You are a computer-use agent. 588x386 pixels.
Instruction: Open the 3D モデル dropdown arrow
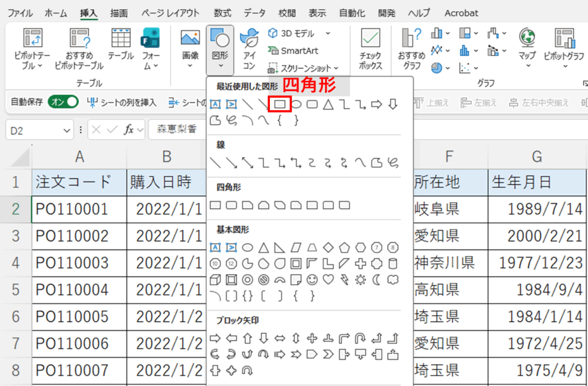point(328,33)
